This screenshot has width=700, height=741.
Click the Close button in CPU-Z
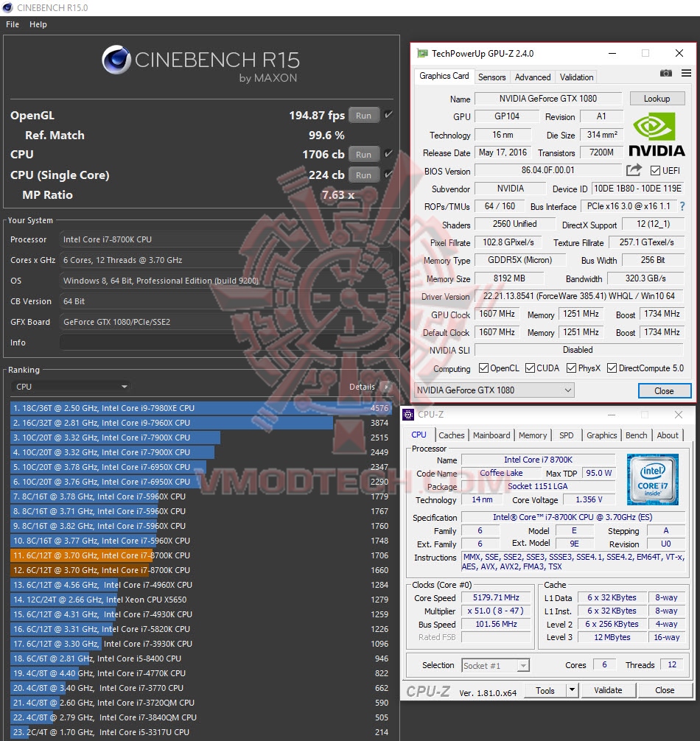[665, 690]
